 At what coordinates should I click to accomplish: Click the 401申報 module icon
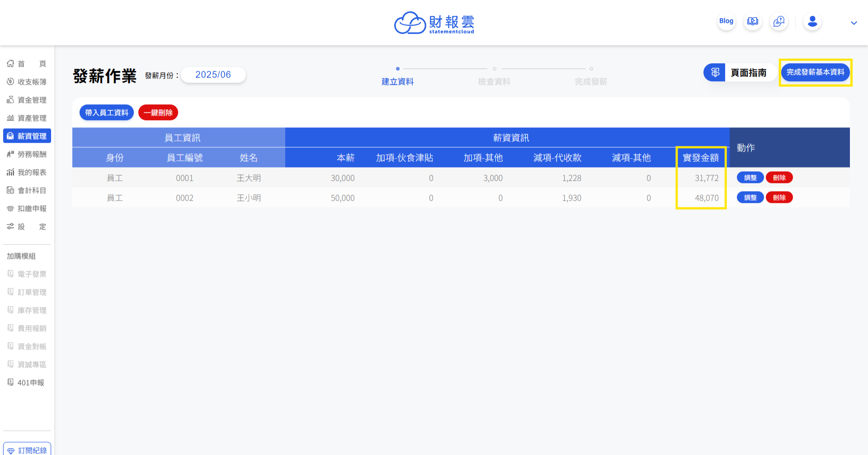click(10, 382)
